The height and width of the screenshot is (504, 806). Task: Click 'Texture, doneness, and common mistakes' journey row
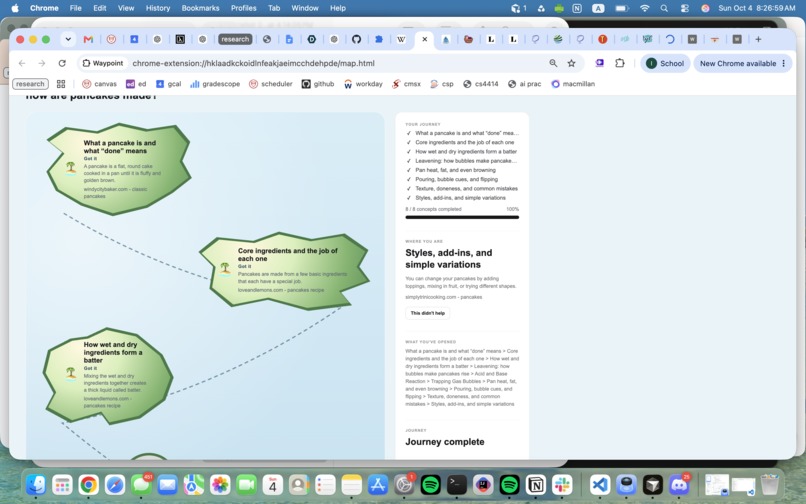point(462,189)
